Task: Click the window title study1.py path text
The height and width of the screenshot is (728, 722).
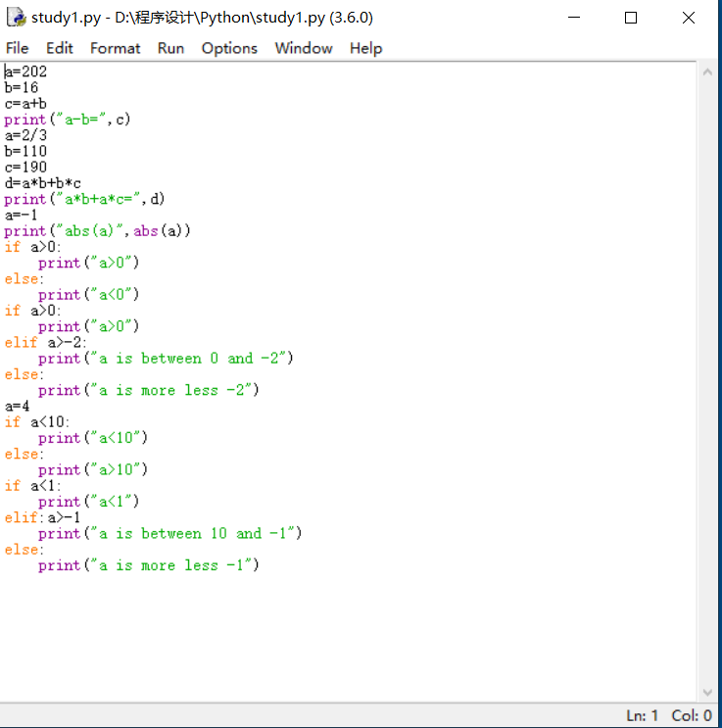Action: 202,18
